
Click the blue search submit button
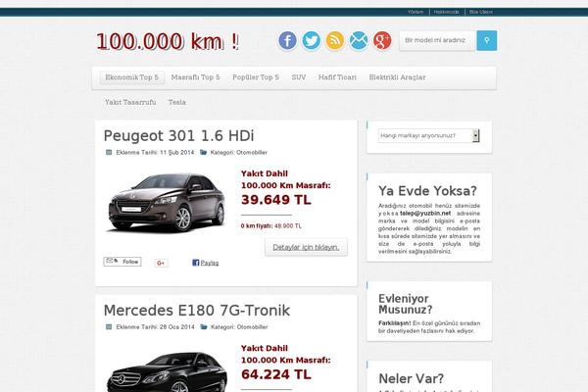[x=487, y=40]
